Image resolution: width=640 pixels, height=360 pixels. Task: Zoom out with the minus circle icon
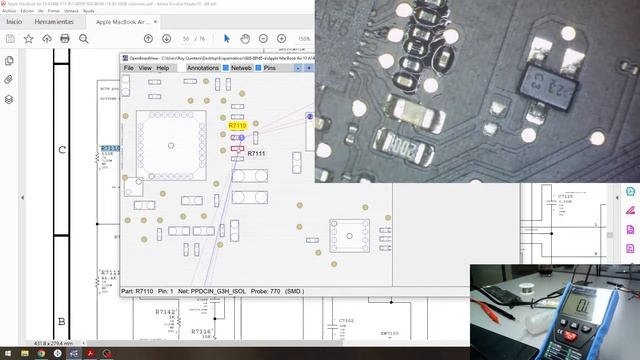(x=263, y=39)
